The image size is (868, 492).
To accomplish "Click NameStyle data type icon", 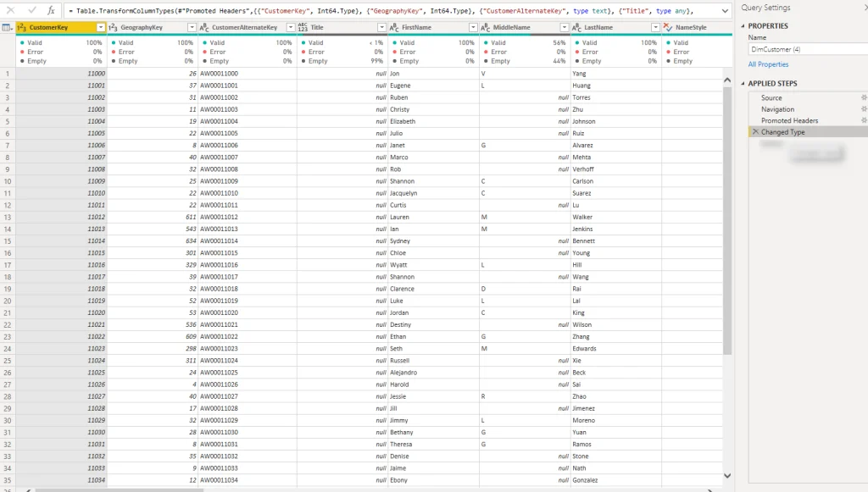I will click(x=668, y=27).
